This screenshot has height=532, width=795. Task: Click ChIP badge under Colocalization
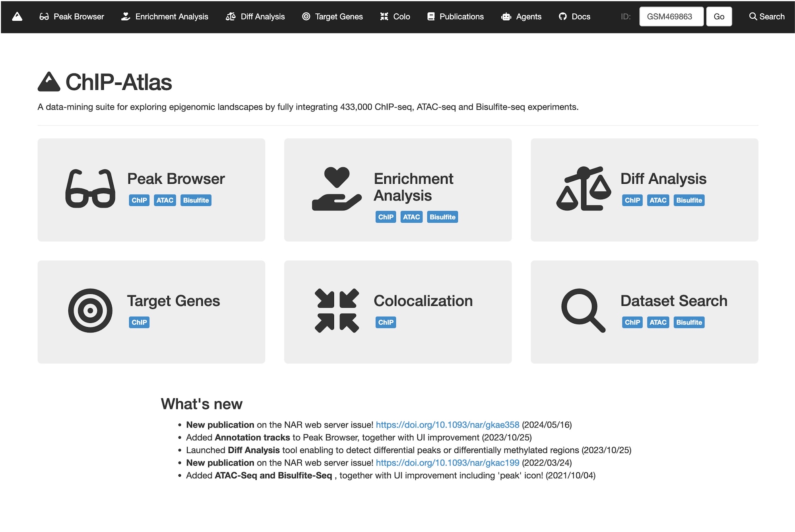[x=385, y=322]
